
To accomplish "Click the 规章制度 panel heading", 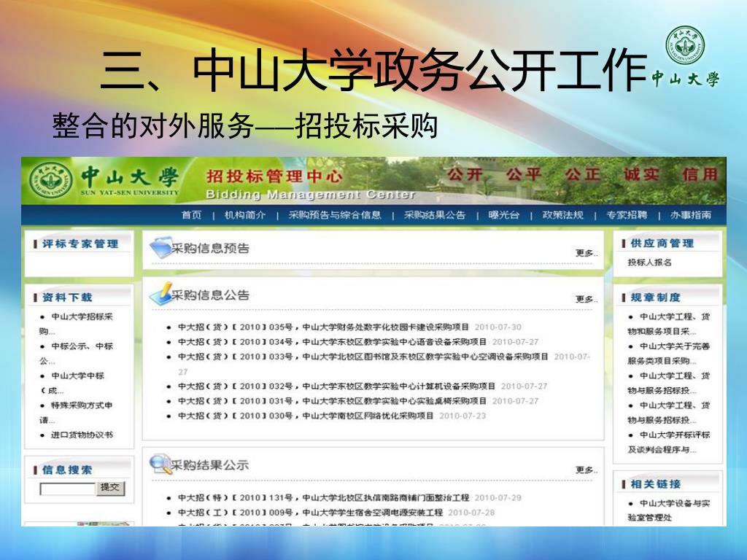I will coord(656,297).
